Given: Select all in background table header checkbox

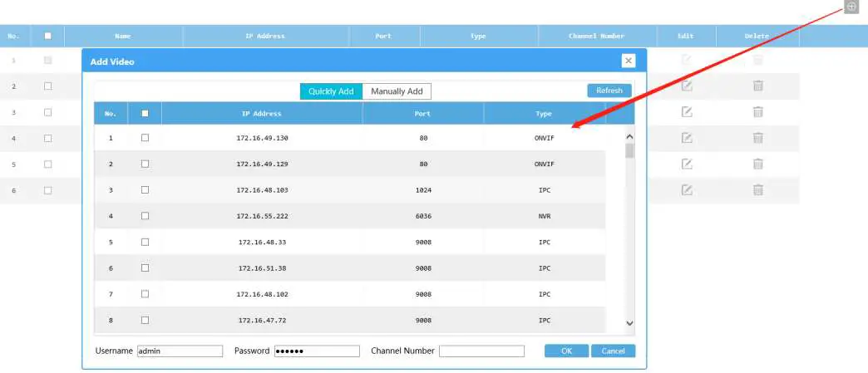Looking at the screenshot, I should click(47, 36).
